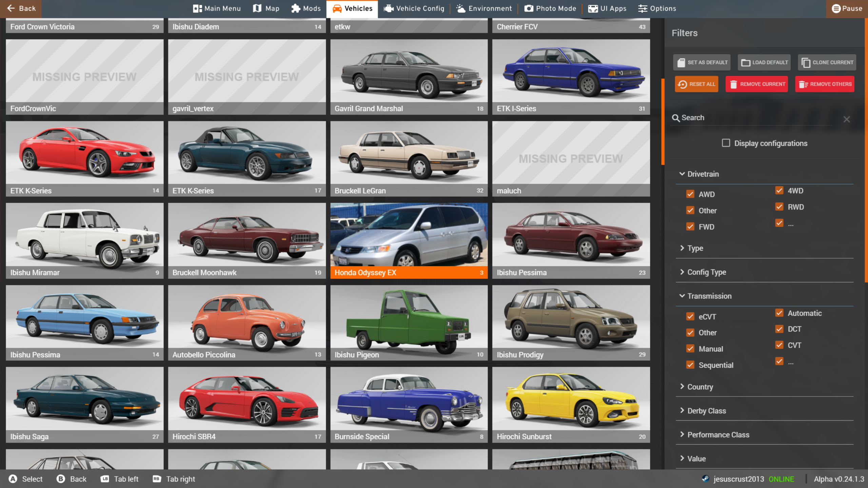Image resolution: width=868 pixels, height=488 pixels.
Task: Click the Steam icon beside jesuscrust2013
Action: [706, 479]
